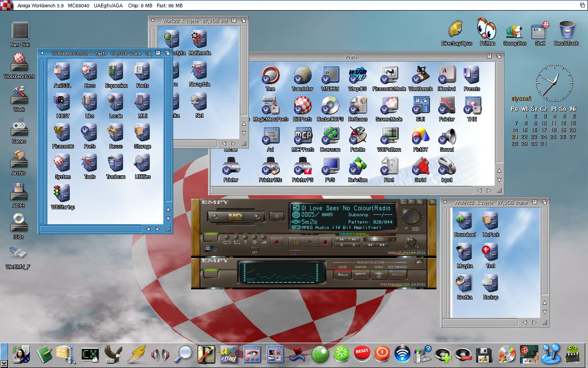The width and height of the screenshot is (588, 368).
Task: Click down scroll arrow in Workbench3.9 window
Action: coord(168,218)
